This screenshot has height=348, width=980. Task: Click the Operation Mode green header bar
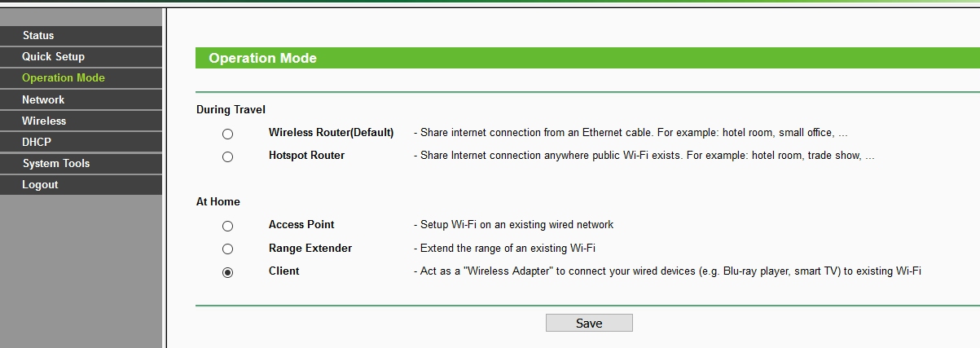587,58
